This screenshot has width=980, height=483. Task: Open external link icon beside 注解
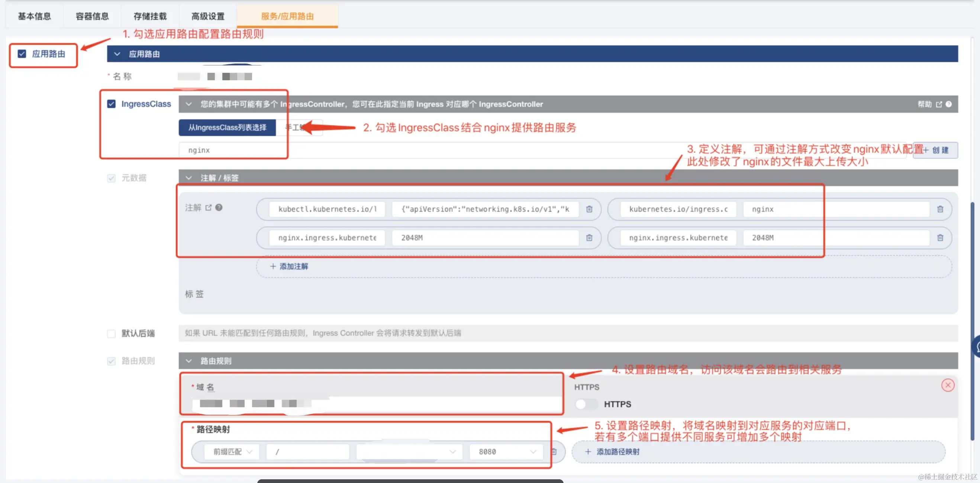pos(209,207)
